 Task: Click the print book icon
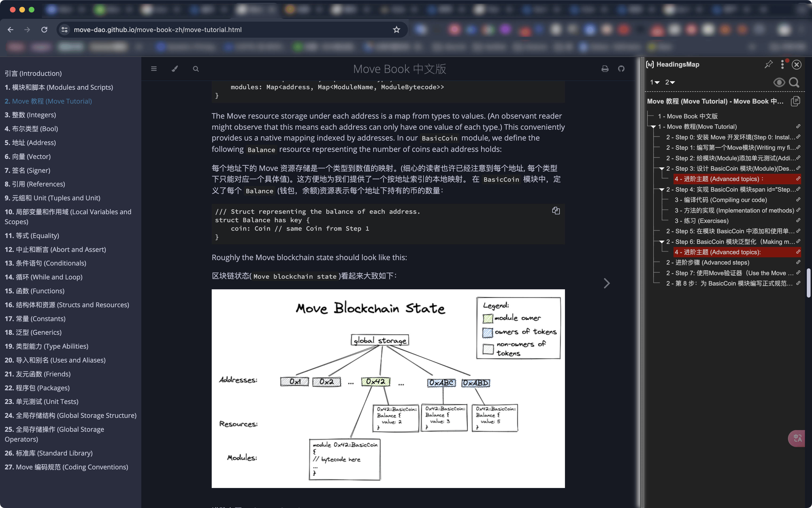coord(605,69)
